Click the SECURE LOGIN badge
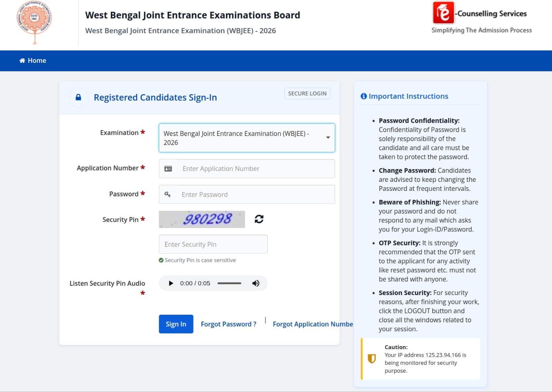This screenshot has width=552, height=392. point(307,94)
